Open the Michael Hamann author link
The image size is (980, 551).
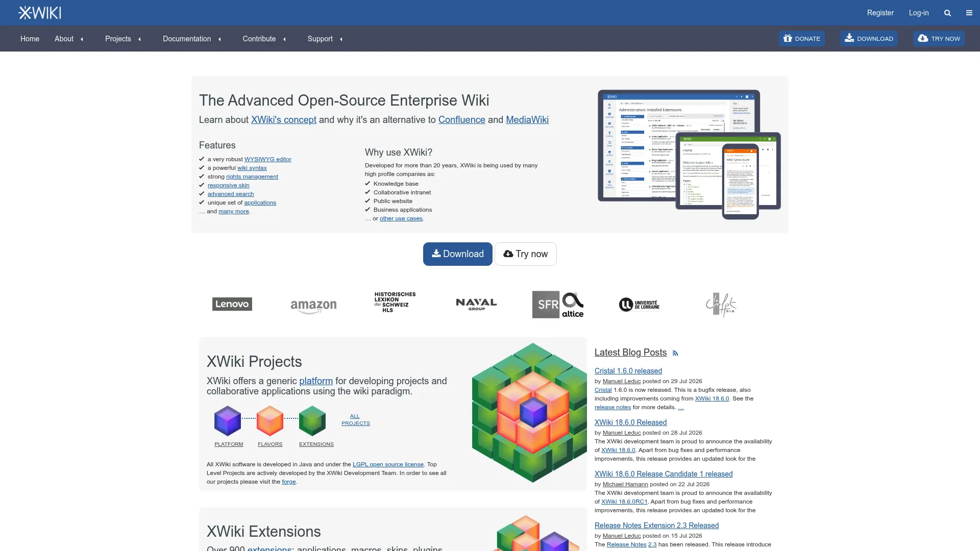click(625, 484)
